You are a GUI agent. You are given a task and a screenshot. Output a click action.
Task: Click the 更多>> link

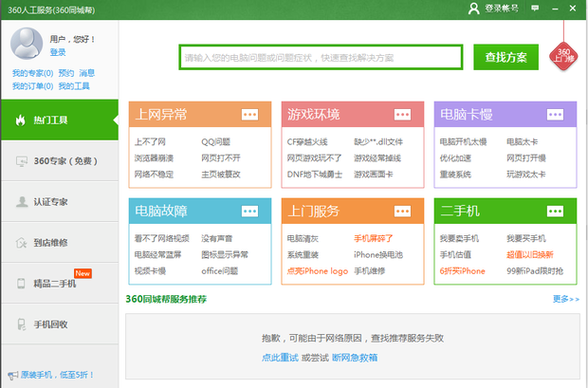(565, 300)
